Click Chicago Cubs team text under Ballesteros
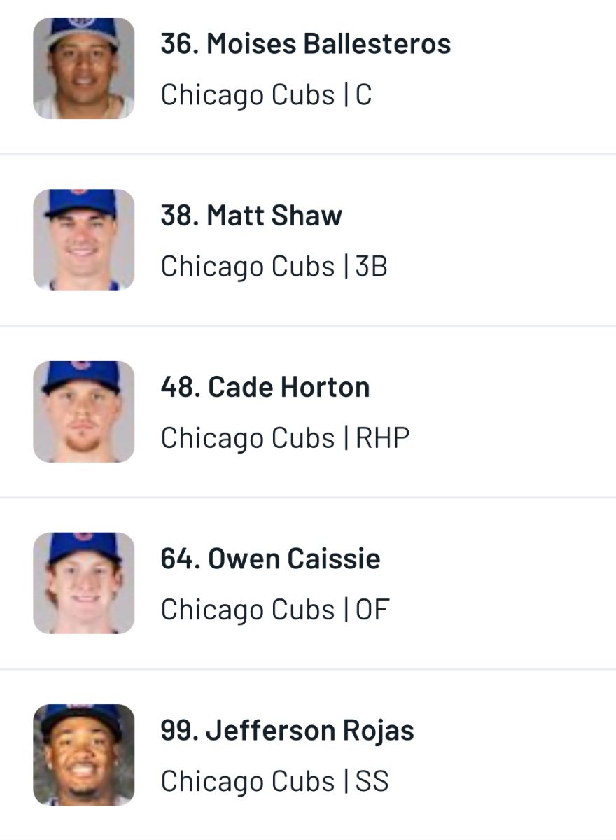The height and width of the screenshot is (840, 616). coord(248,94)
